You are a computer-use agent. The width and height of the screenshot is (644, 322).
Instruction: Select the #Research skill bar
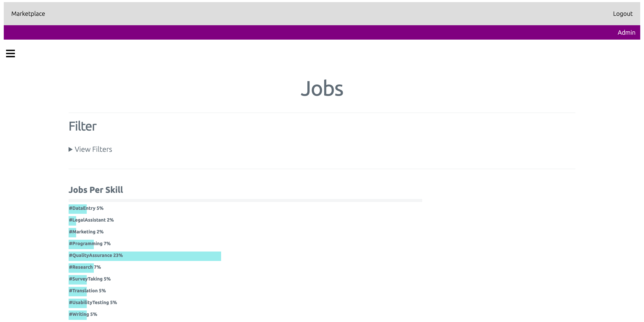[81, 268]
